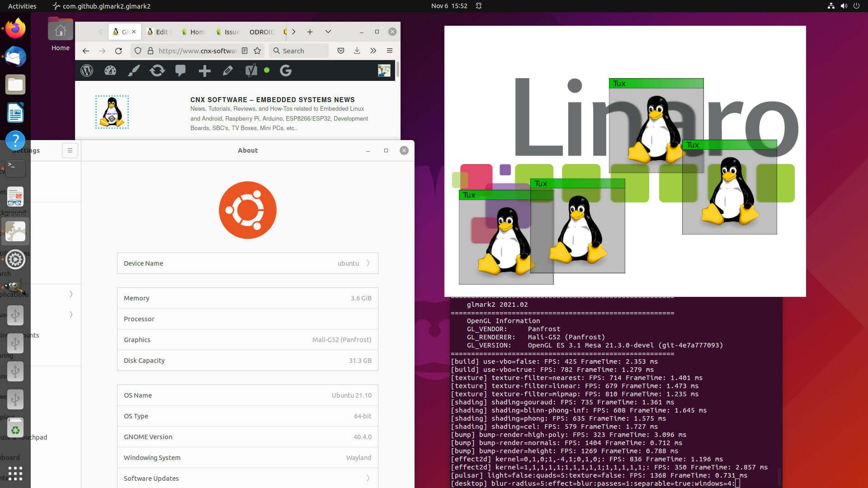
Task: Reload the page in Firefox
Action: [x=118, y=51]
